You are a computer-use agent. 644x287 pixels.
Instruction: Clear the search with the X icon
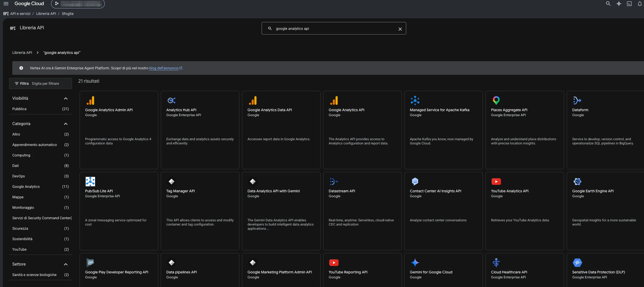pyautogui.click(x=400, y=29)
